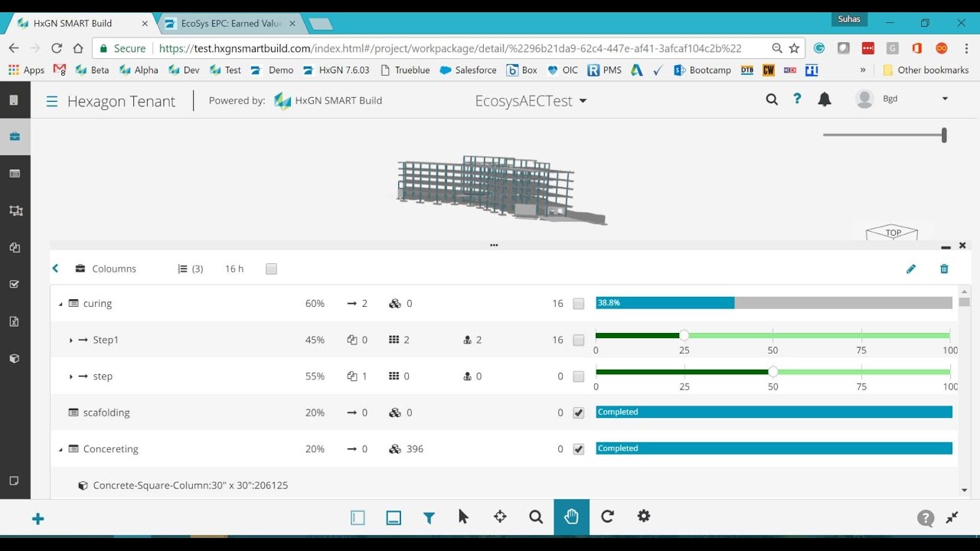Open the filter funnel tool
The height and width of the screenshot is (551, 980).
click(429, 518)
